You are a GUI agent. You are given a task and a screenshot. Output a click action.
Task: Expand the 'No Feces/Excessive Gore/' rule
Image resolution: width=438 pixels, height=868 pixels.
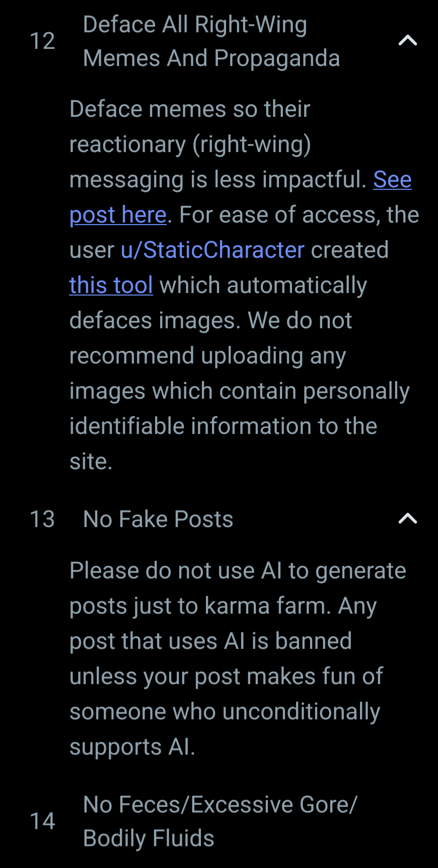point(220,805)
